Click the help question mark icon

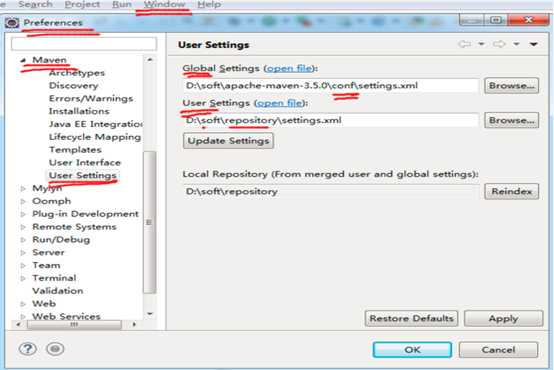pos(28,349)
